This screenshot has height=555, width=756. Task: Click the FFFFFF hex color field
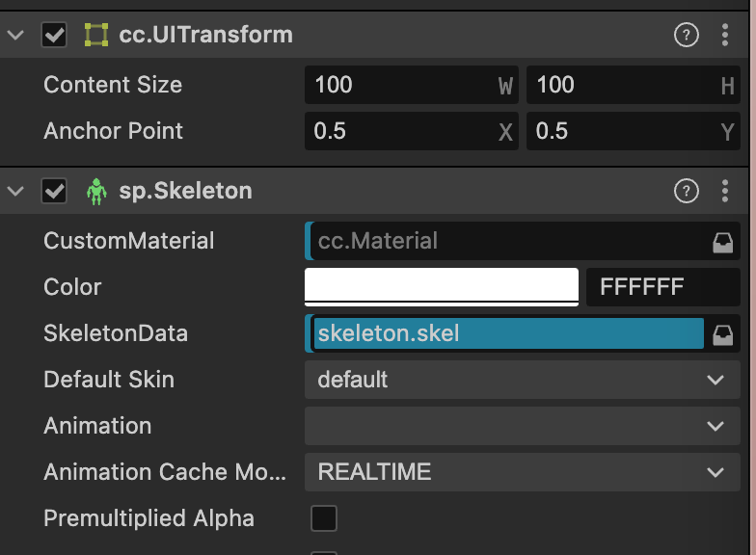(662, 287)
